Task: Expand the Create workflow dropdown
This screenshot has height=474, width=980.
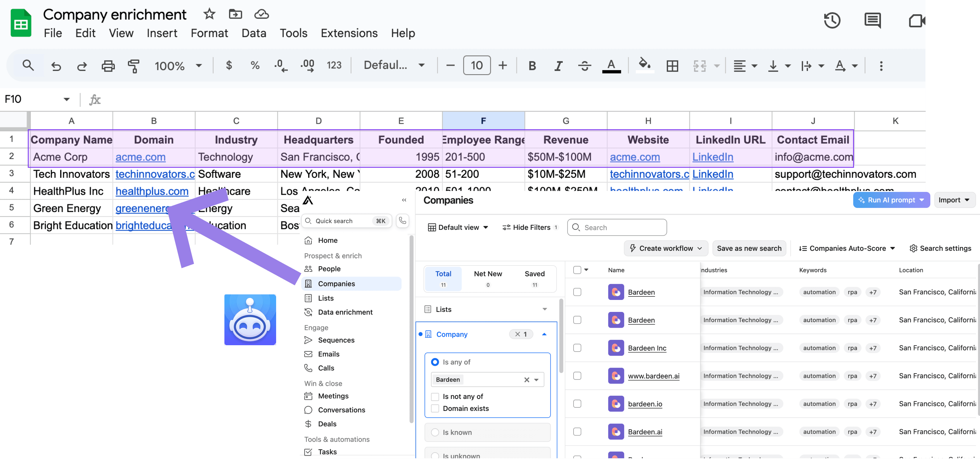Action: tap(666, 248)
